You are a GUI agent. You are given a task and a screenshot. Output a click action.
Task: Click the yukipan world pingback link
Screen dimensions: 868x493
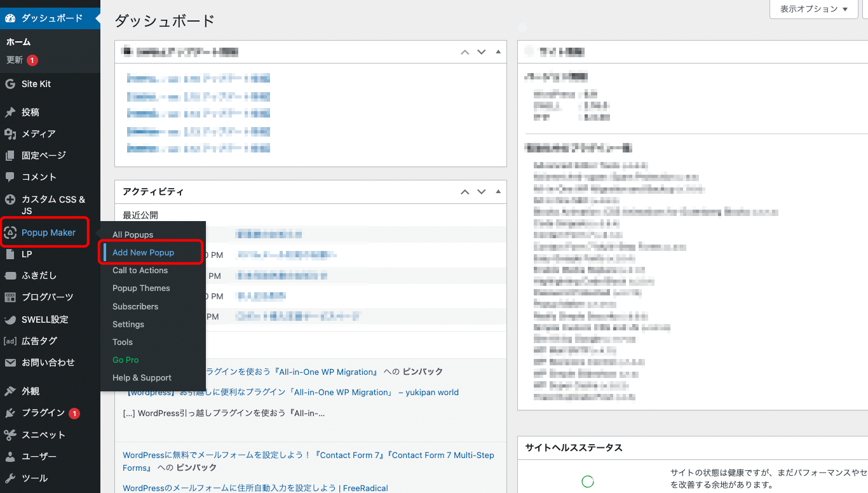[x=291, y=392]
